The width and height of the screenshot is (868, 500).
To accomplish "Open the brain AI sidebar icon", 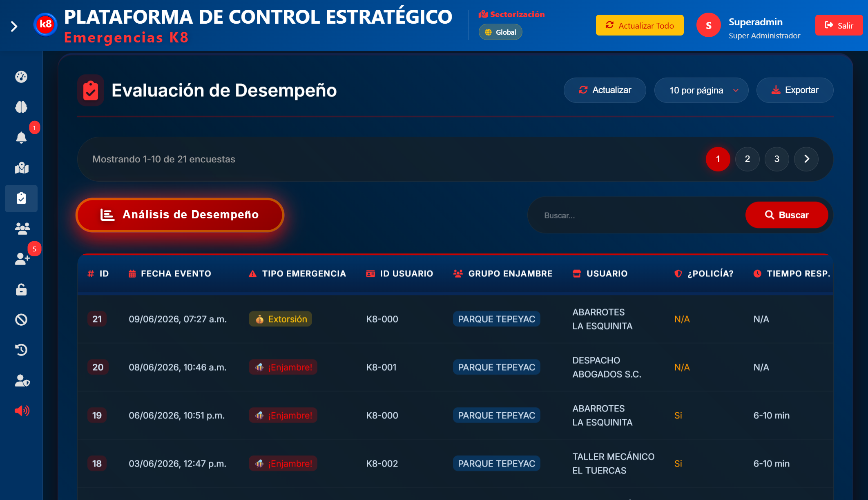I will pyautogui.click(x=21, y=107).
